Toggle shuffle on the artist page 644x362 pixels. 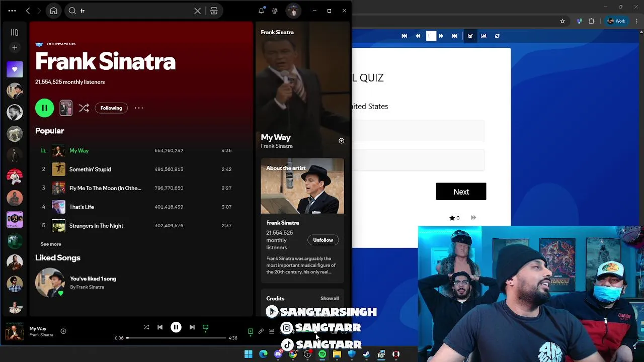click(84, 108)
